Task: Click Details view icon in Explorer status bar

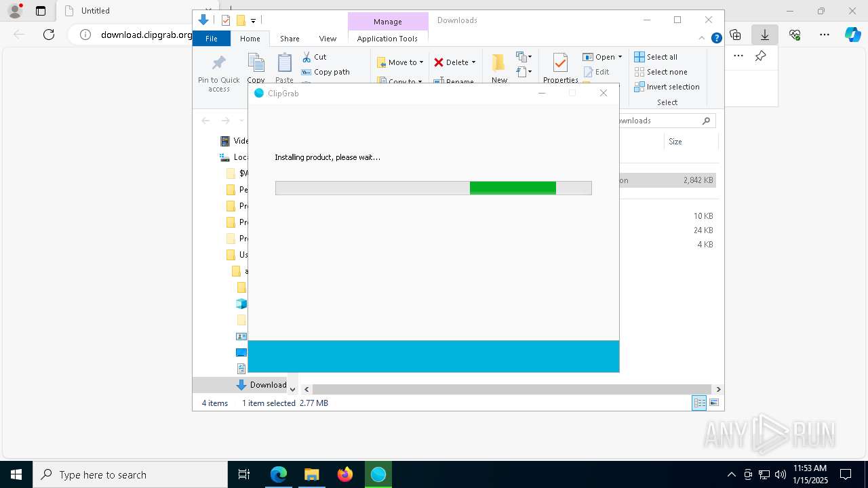Action: pyautogui.click(x=699, y=403)
